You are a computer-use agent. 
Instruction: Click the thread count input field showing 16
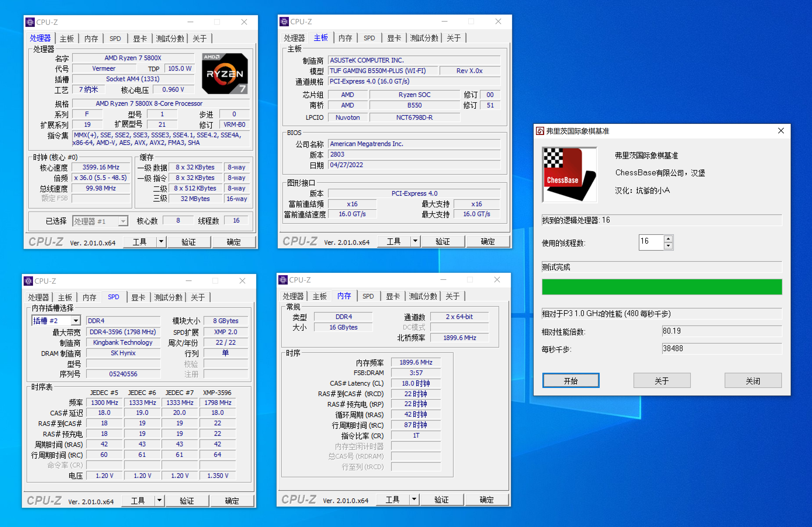point(651,242)
